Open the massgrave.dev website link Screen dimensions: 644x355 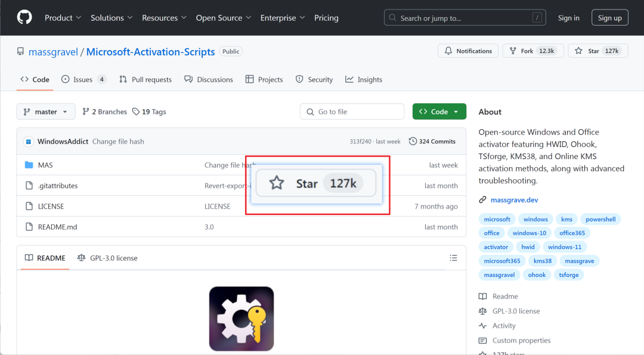(x=514, y=200)
